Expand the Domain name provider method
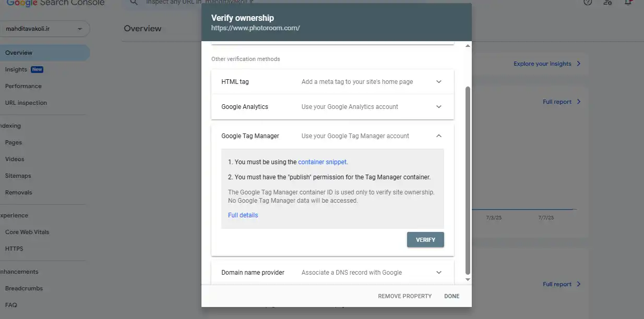This screenshot has width=644, height=319. pyautogui.click(x=332, y=273)
